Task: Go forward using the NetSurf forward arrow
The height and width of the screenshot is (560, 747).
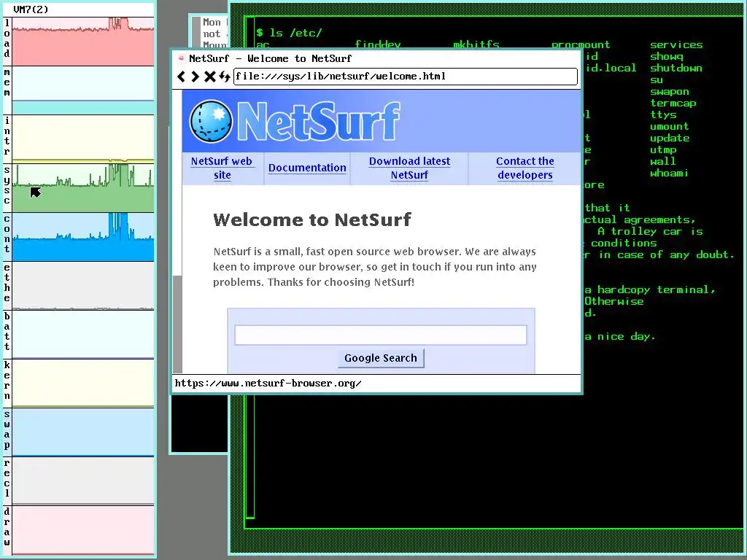Action: pos(195,76)
